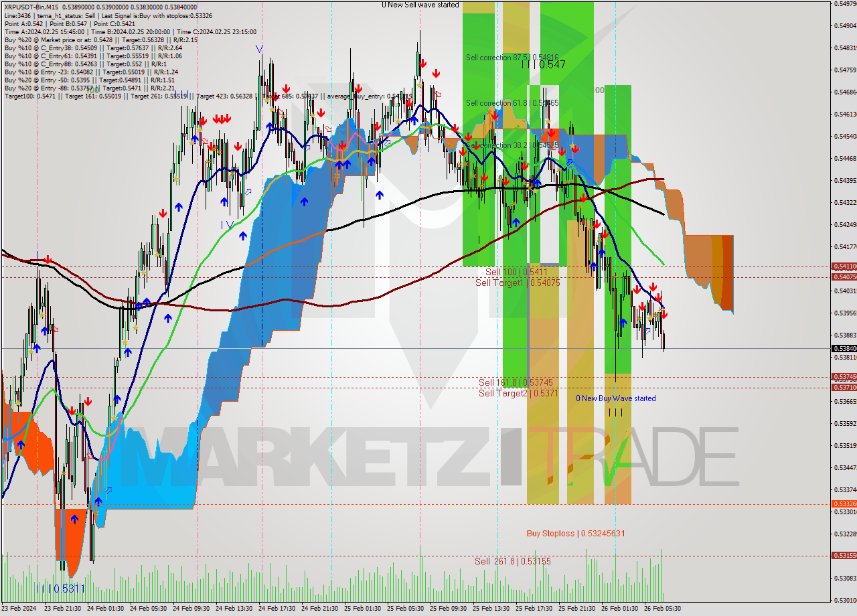The image size is (857, 616).
Task: Click '0 New Buy Wave started' label
Action: pos(616,398)
